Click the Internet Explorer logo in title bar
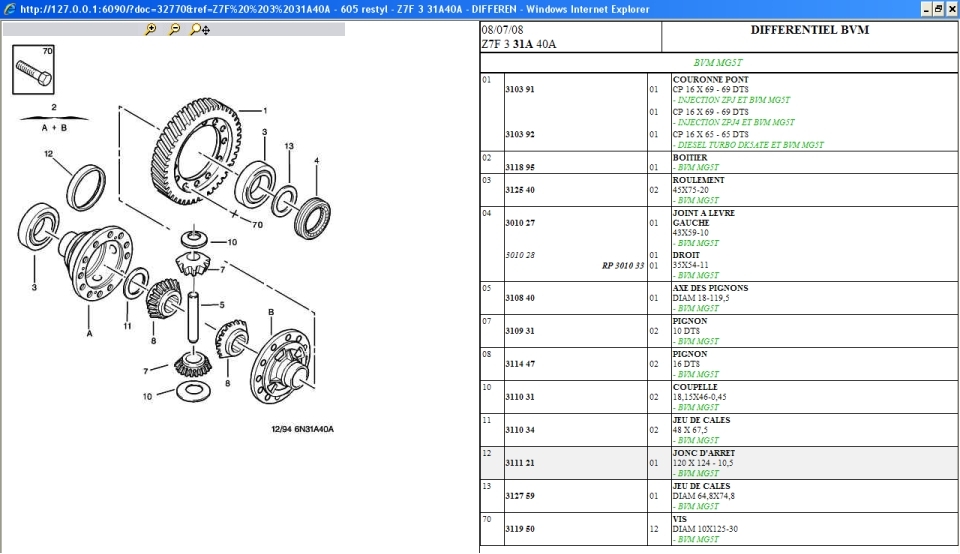The height and width of the screenshot is (554, 960). 9,9
